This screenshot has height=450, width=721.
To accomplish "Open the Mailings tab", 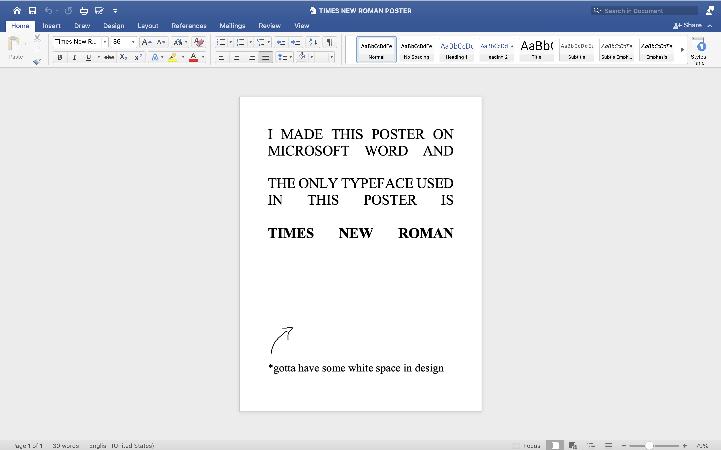I will click(232, 26).
